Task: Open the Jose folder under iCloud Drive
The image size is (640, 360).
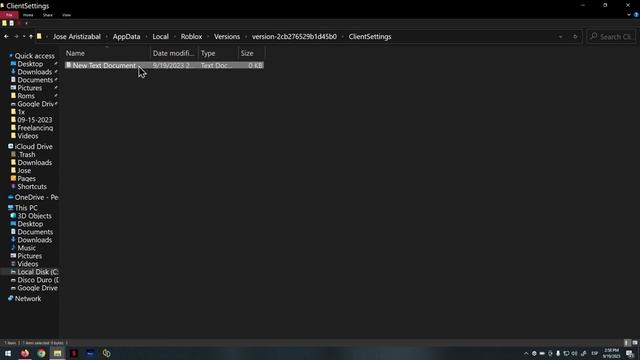Action: click(x=24, y=171)
